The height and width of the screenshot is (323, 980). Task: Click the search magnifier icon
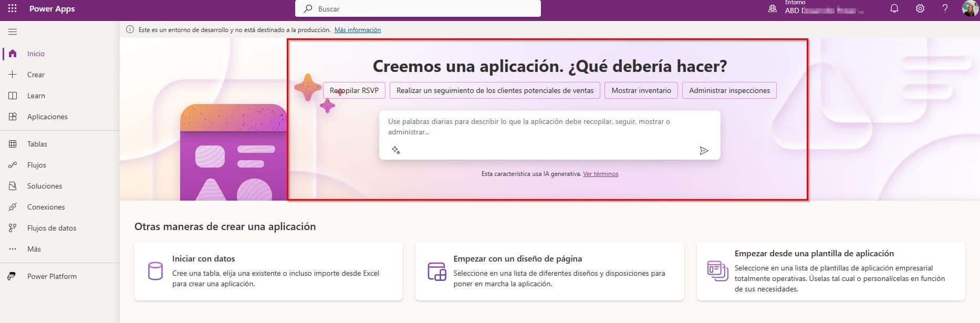(308, 8)
